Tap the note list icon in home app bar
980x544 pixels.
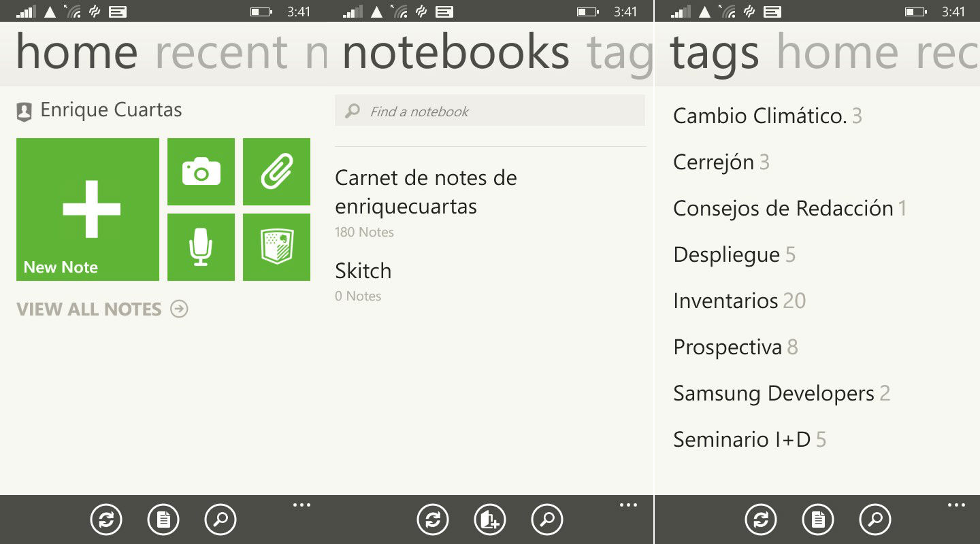(163, 520)
